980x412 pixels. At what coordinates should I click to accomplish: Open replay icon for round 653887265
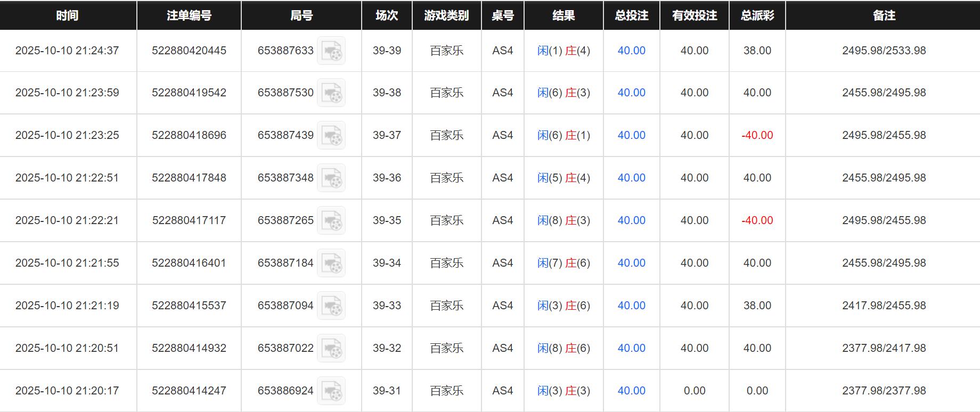click(x=331, y=220)
